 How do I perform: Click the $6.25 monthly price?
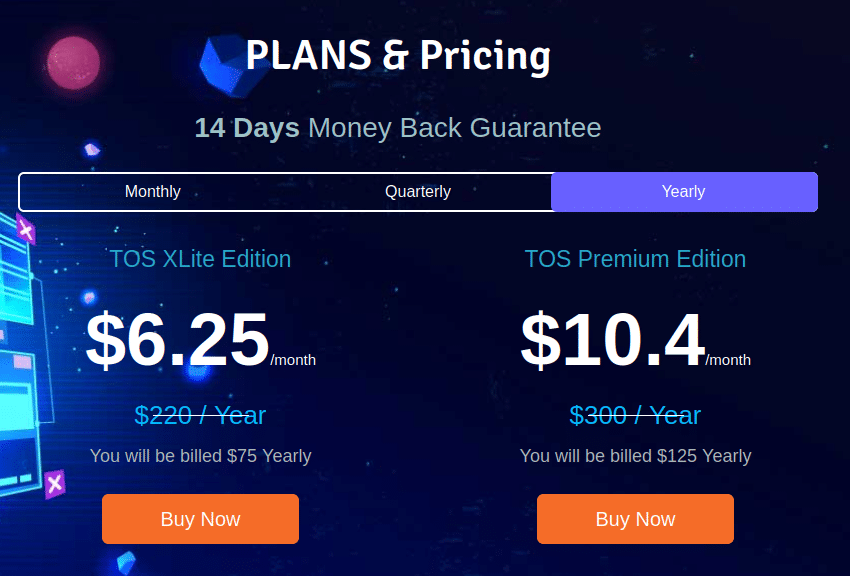[x=178, y=340]
